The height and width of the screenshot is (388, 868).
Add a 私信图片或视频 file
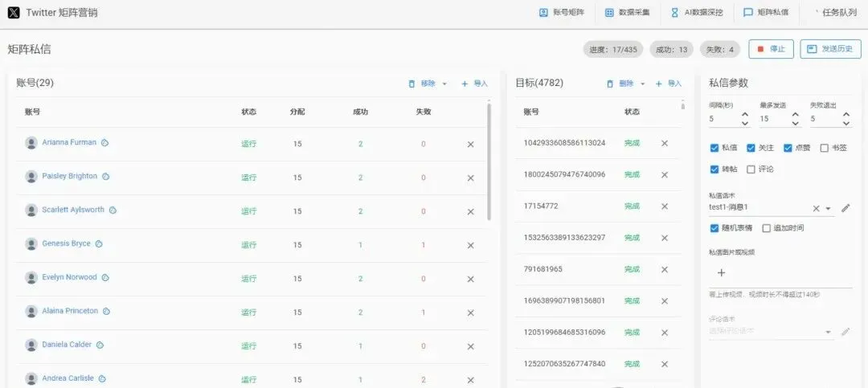(721, 273)
